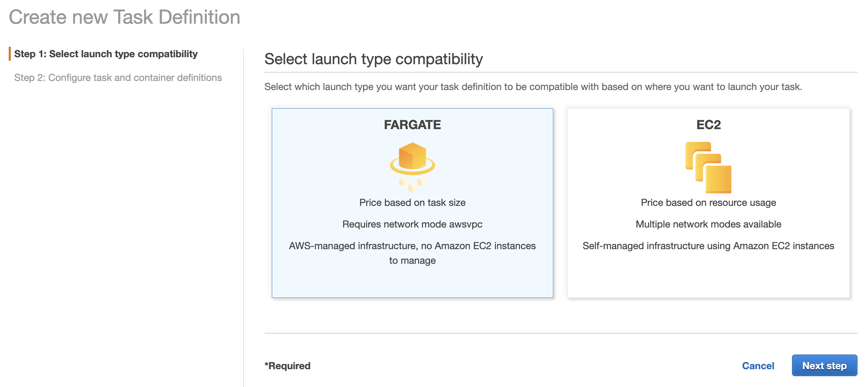Click blank space at bottom of EC2 card

[708, 279]
